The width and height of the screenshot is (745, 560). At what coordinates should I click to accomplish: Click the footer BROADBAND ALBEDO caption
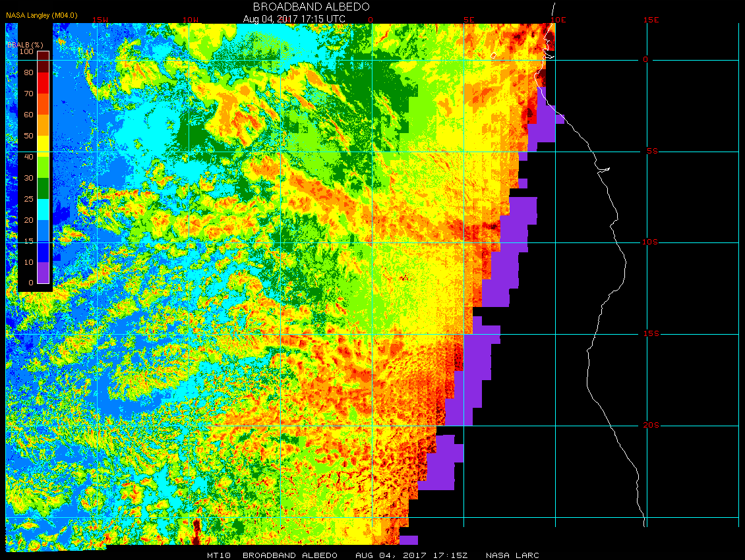click(290, 555)
